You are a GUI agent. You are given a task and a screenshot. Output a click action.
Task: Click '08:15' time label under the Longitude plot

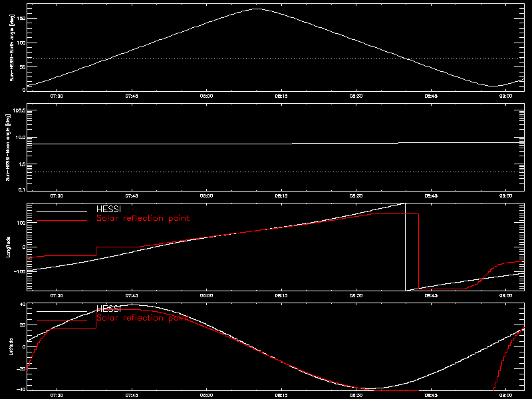(x=281, y=295)
